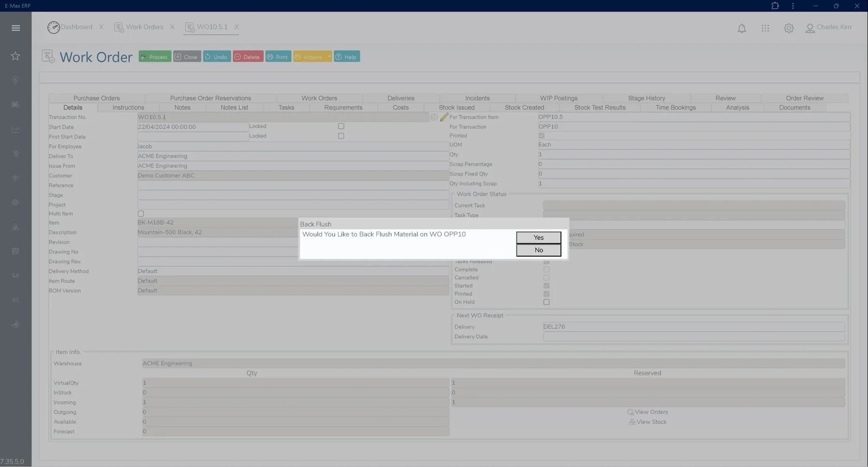Decline Back Flush with No button
Image resolution: width=868 pixels, height=467 pixels.
click(x=539, y=250)
